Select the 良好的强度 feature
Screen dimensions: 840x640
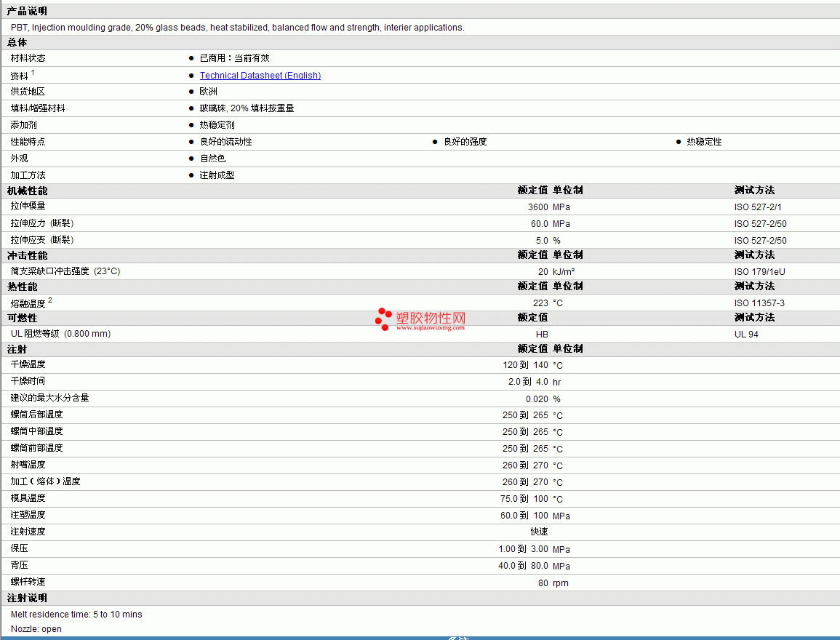pyautogui.click(x=465, y=141)
